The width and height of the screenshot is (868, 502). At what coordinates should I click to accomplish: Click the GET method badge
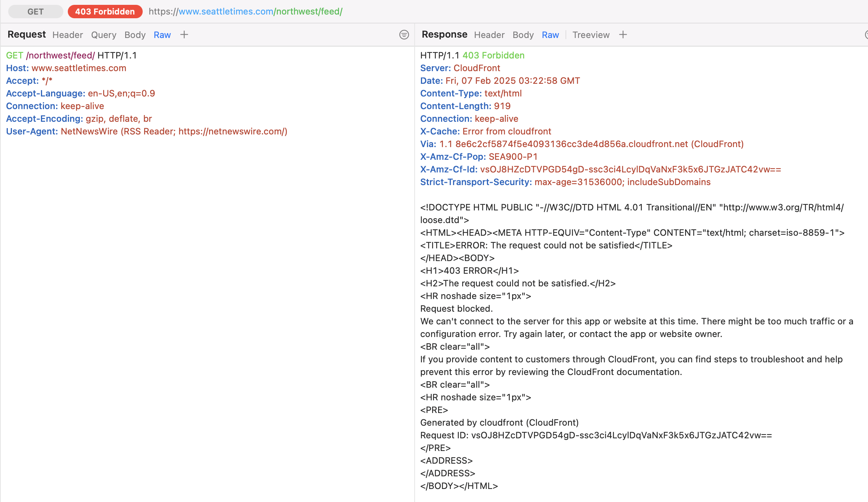[x=35, y=12]
